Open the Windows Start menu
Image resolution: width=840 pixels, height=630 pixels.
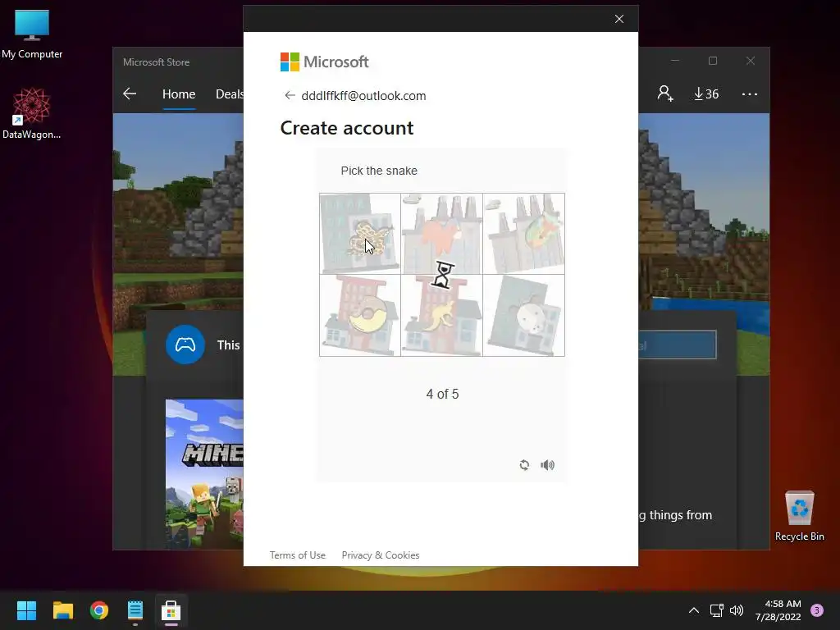click(26, 610)
